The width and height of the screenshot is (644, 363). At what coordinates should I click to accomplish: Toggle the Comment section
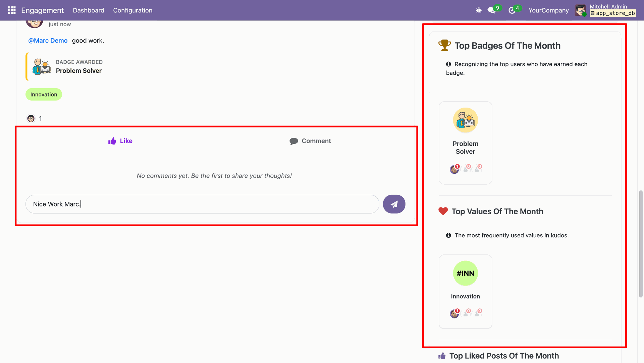coord(310,141)
